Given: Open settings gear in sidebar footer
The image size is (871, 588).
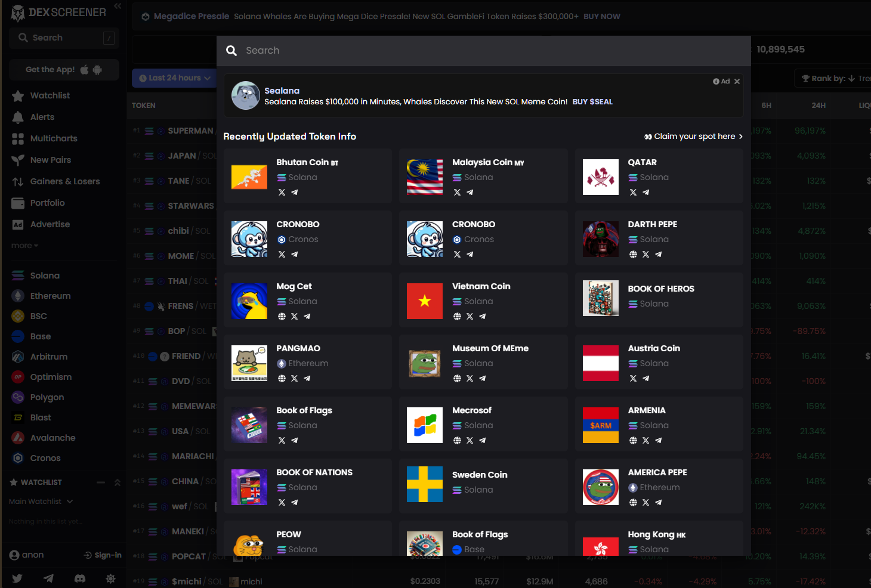Looking at the screenshot, I should (110, 578).
